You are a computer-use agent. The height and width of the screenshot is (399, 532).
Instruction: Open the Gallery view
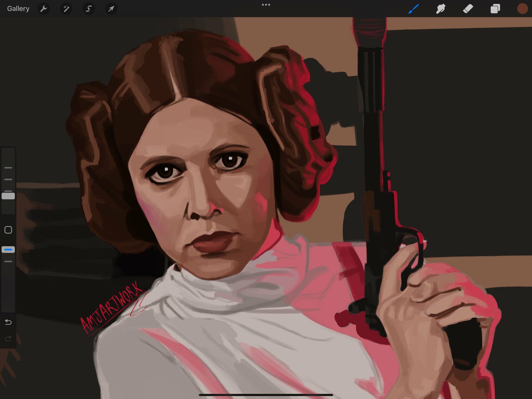pos(18,9)
